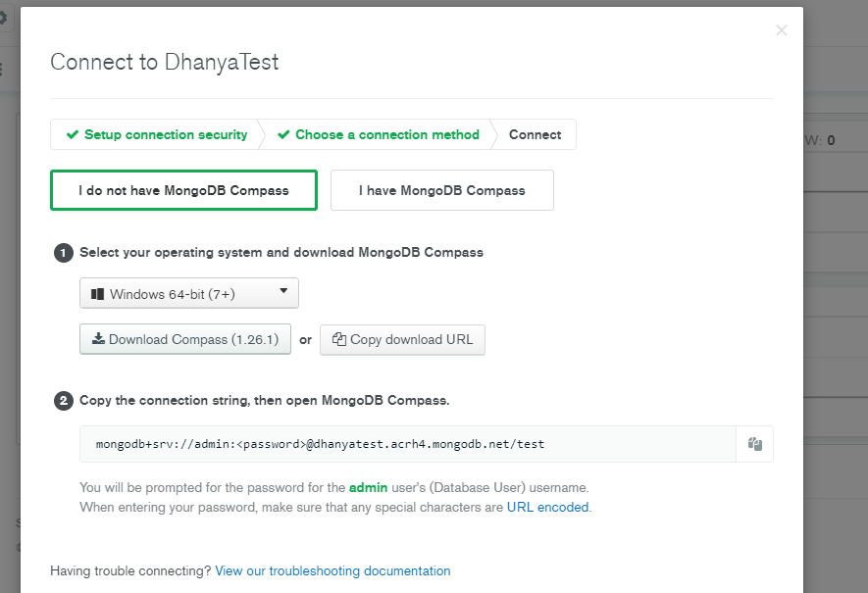Open the admin database user link
868x593 pixels.
coord(369,487)
